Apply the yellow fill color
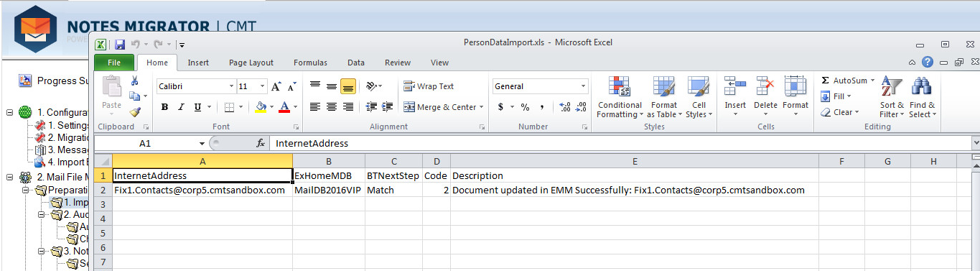The width and height of the screenshot is (980, 271). pos(261,107)
